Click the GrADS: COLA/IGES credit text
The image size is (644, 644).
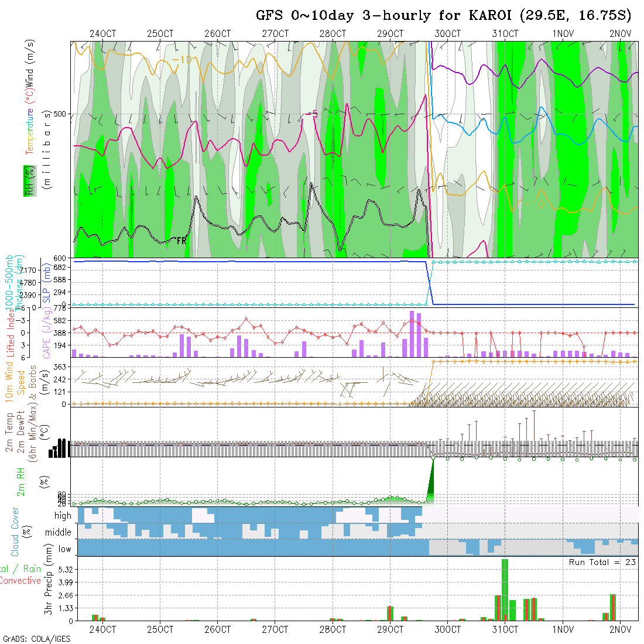coord(36,639)
